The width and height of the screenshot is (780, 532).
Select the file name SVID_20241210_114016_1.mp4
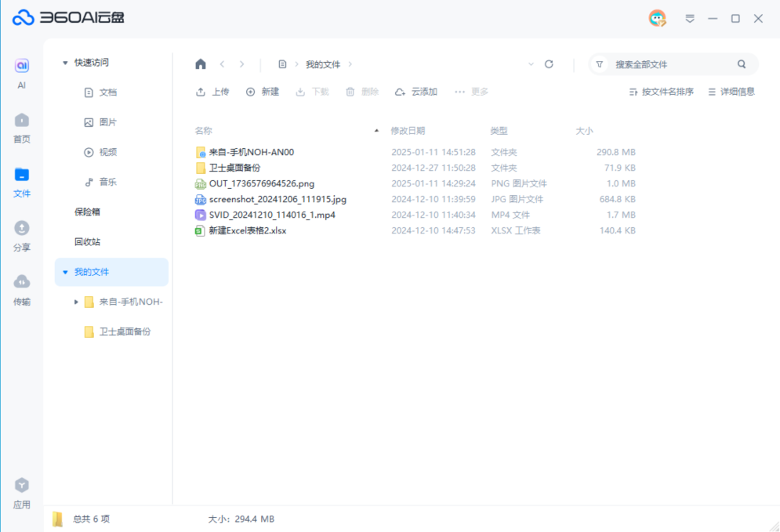[272, 215]
